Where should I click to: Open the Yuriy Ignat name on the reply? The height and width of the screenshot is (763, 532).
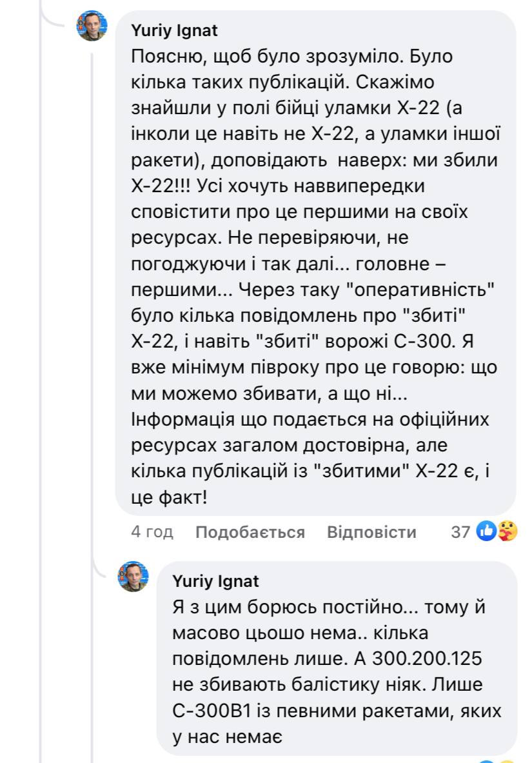[x=215, y=581]
